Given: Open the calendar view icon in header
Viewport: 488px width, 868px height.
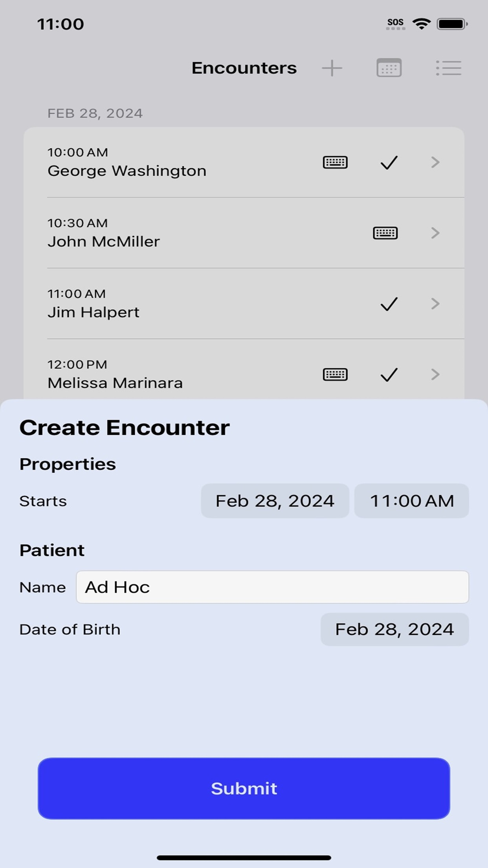Looking at the screenshot, I should click(389, 68).
